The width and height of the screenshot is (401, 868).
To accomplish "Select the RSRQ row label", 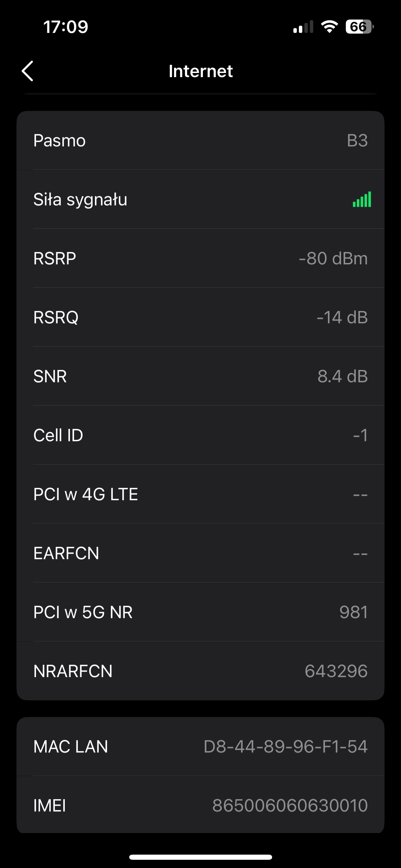I will [56, 317].
